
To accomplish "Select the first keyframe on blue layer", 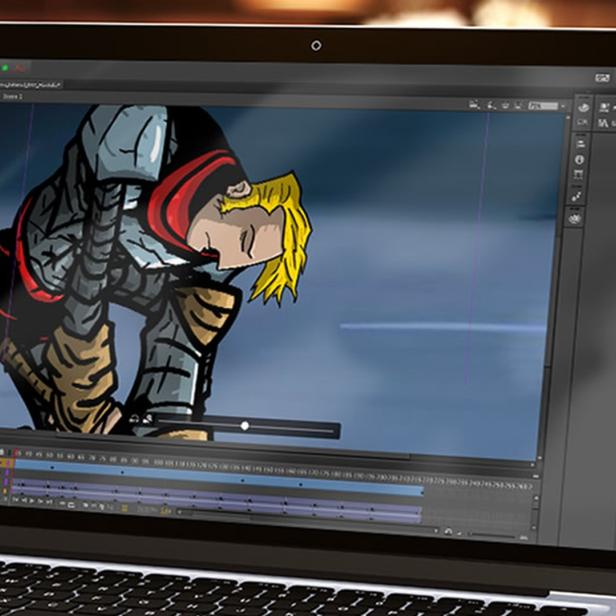I will point(52,467).
